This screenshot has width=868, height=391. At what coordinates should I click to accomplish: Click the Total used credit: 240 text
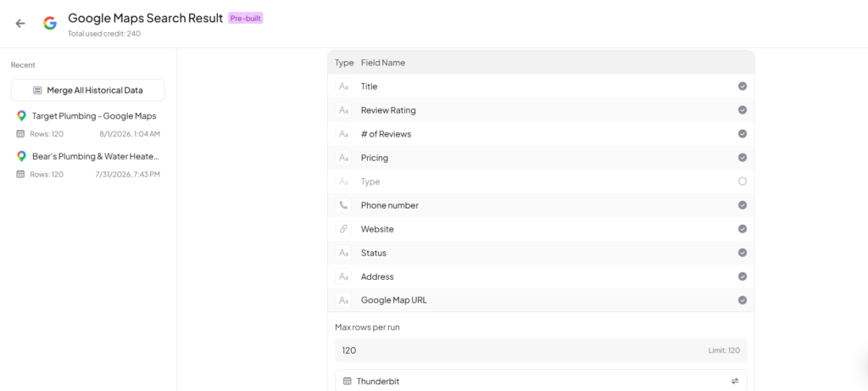104,33
